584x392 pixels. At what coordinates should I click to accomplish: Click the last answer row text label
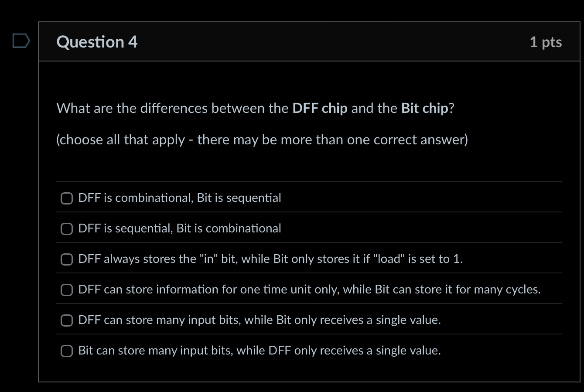pyautogui.click(x=259, y=350)
